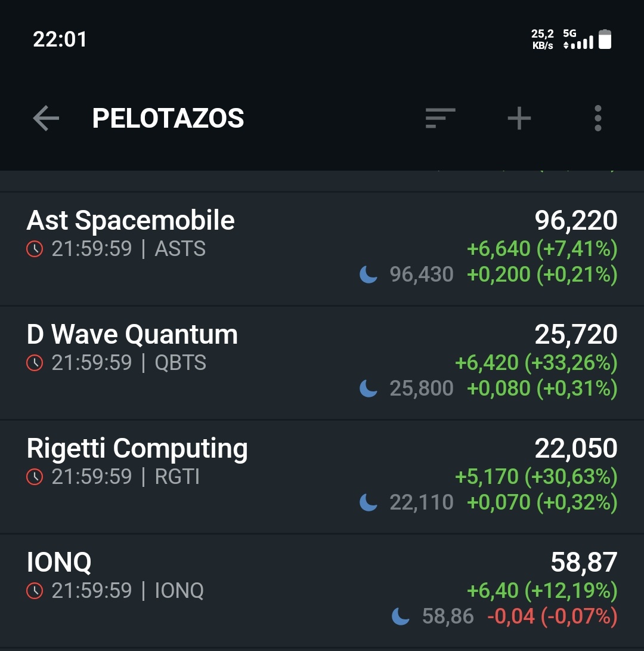The image size is (644, 651).
Task: Tap the moon after-hours icon for Ast Spacemobile
Action: (x=368, y=274)
